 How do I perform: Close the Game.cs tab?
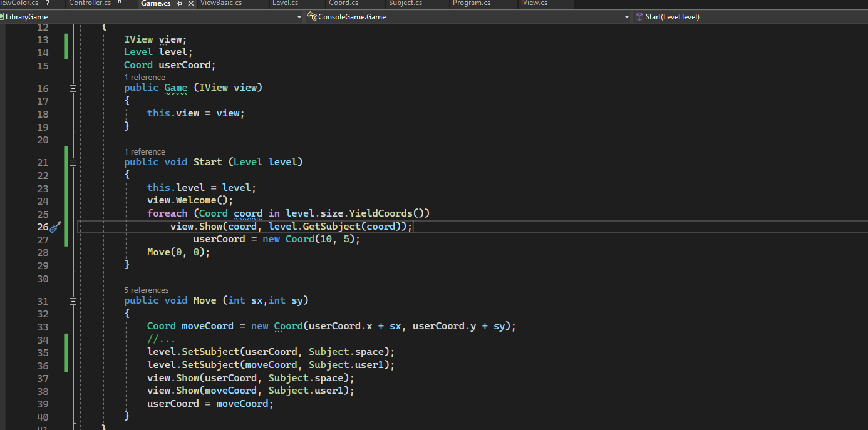coord(190,4)
